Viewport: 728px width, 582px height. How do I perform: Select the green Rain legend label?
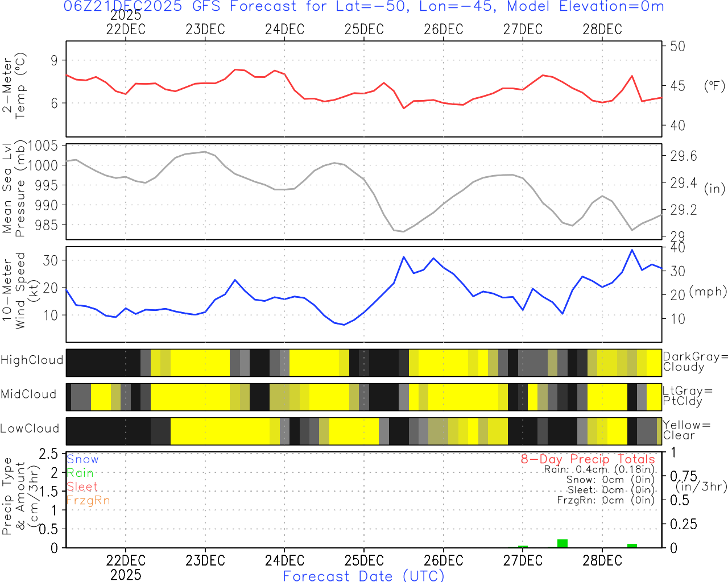(80, 473)
